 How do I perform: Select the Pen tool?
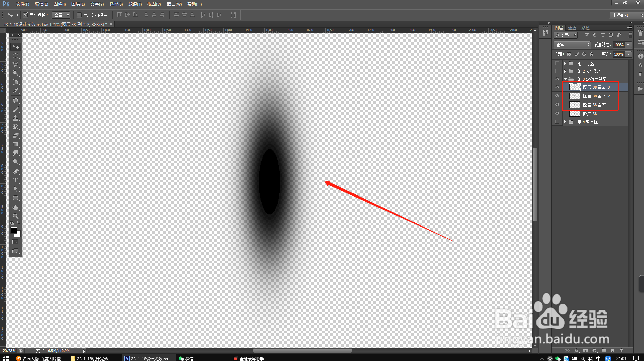[16, 172]
